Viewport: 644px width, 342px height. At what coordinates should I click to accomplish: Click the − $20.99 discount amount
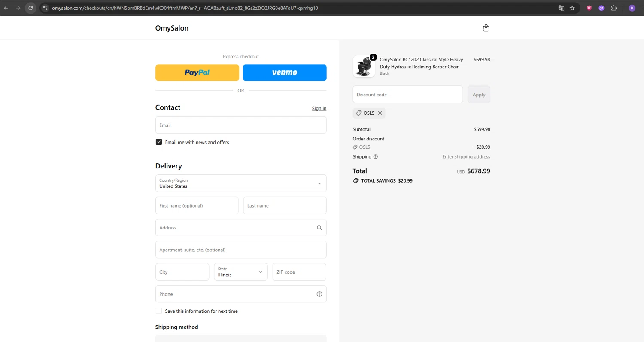(481, 147)
